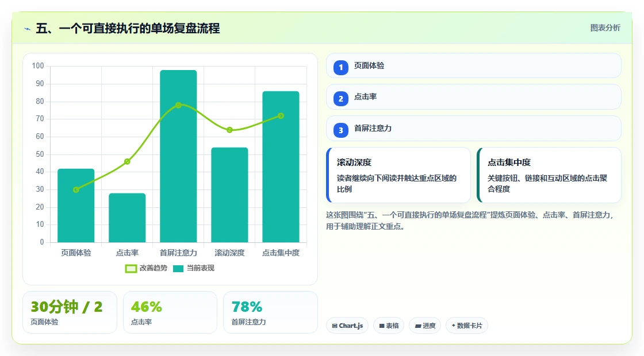Click the 78% stat card
The width and height of the screenshot is (644, 356).
(x=271, y=312)
